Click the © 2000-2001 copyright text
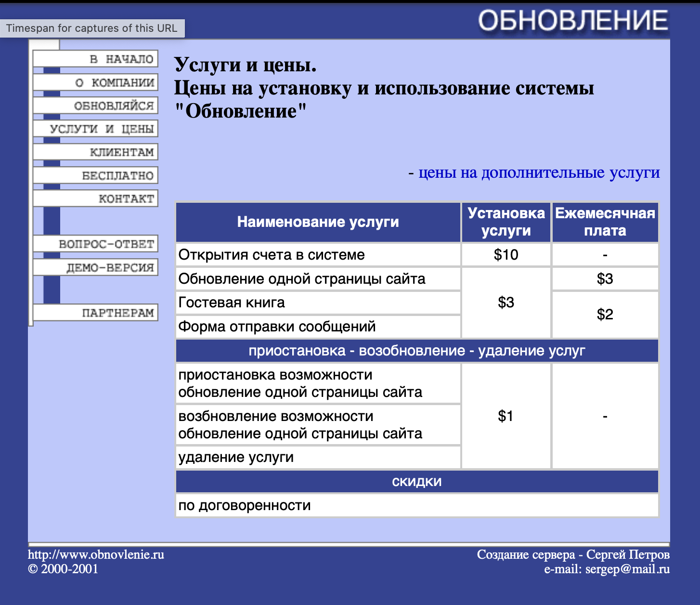Image resolution: width=700 pixels, height=605 pixels. coord(63,569)
